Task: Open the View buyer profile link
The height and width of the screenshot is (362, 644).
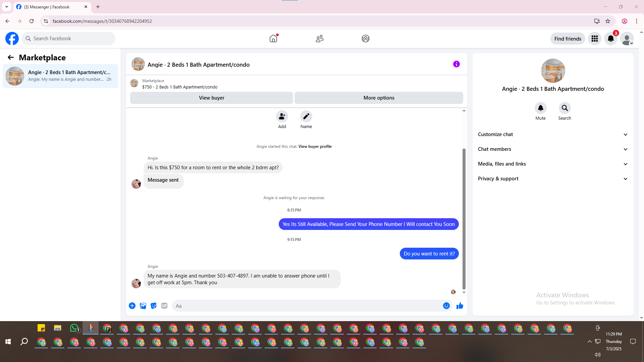Action: pyautogui.click(x=315, y=146)
